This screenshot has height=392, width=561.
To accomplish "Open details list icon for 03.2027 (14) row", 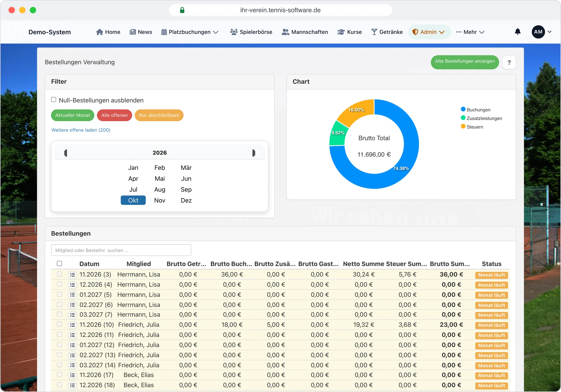I will pyautogui.click(x=72, y=365).
